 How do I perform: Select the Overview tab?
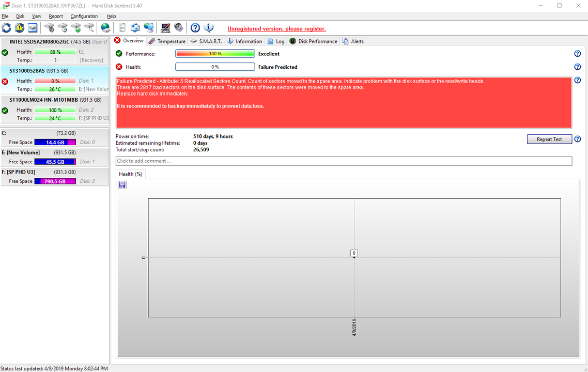click(x=129, y=40)
